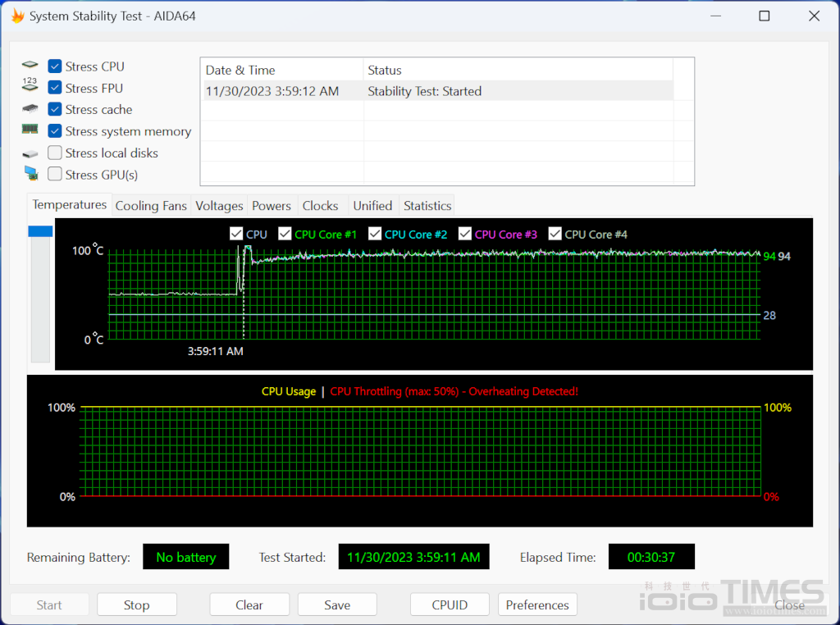Viewport: 840px width, 625px height.
Task: Click the blue graph scale slider
Action: pyautogui.click(x=40, y=231)
